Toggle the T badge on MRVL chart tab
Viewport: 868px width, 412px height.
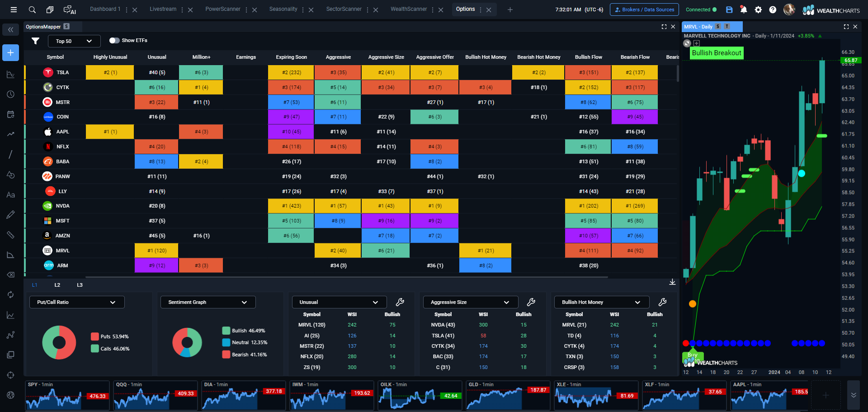pyautogui.click(x=727, y=27)
